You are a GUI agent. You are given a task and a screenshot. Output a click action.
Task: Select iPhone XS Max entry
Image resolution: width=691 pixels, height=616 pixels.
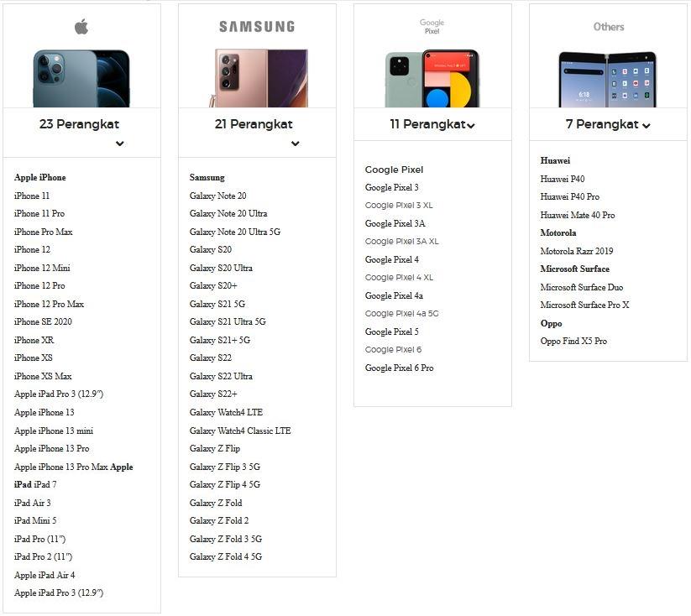[x=43, y=376]
